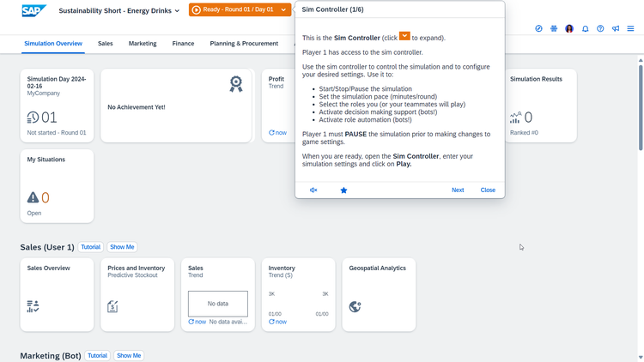Click Close in the Sim Controller popover
644x362 pixels.
tap(488, 190)
